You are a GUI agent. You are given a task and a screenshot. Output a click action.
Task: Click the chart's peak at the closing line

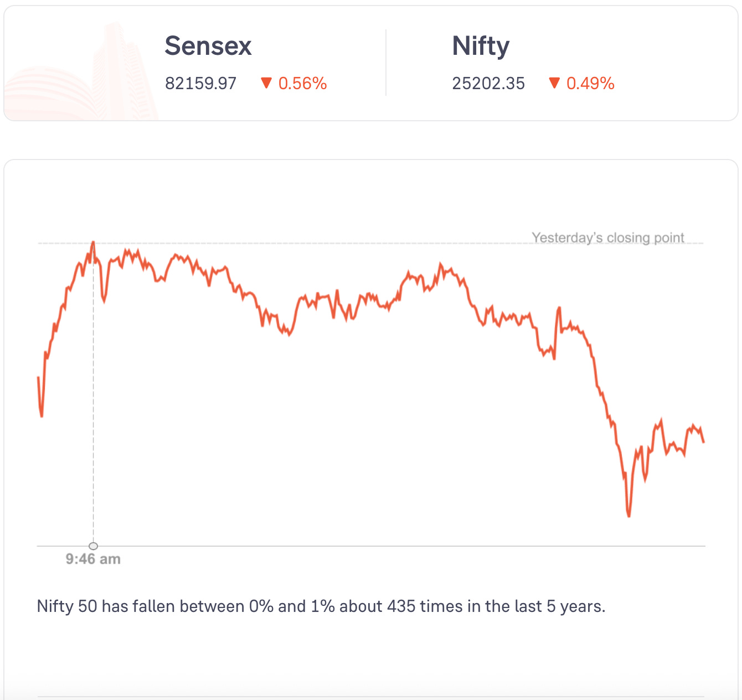pyautogui.click(x=93, y=243)
